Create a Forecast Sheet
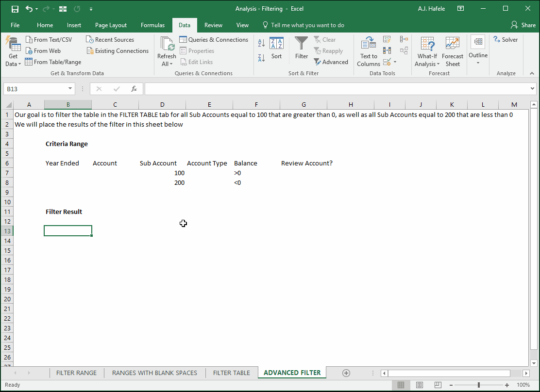This screenshot has width=540, height=392. 453,51
